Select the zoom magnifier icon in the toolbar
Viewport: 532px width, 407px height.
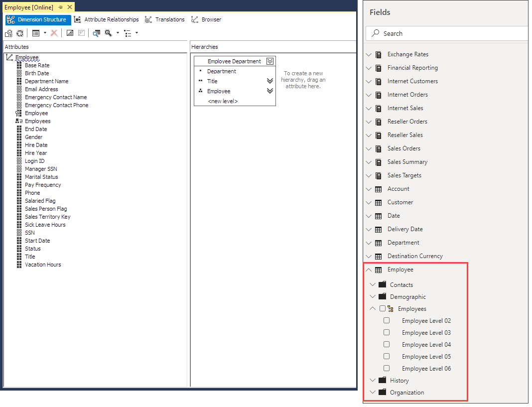pyautogui.click(x=109, y=33)
